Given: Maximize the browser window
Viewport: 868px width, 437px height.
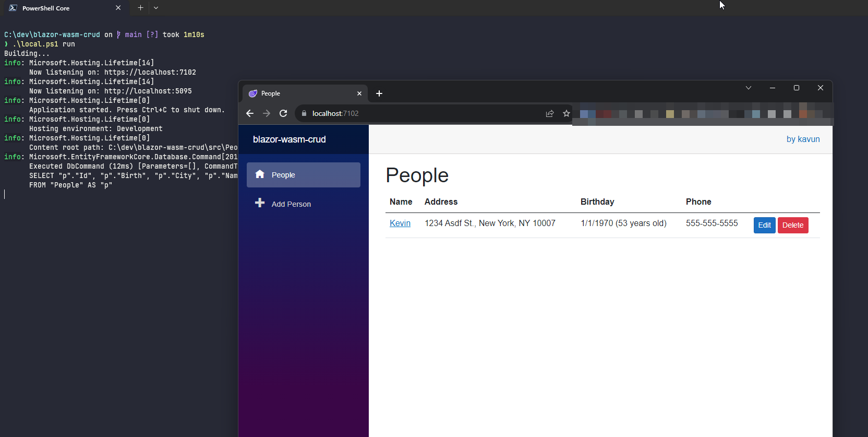Looking at the screenshot, I should pyautogui.click(x=797, y=88).
